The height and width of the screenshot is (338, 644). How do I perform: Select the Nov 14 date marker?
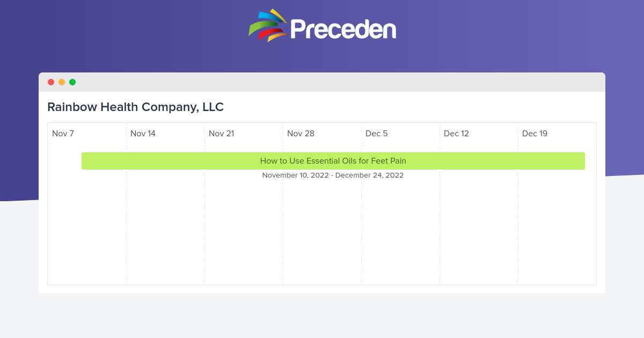coord(143,134)
